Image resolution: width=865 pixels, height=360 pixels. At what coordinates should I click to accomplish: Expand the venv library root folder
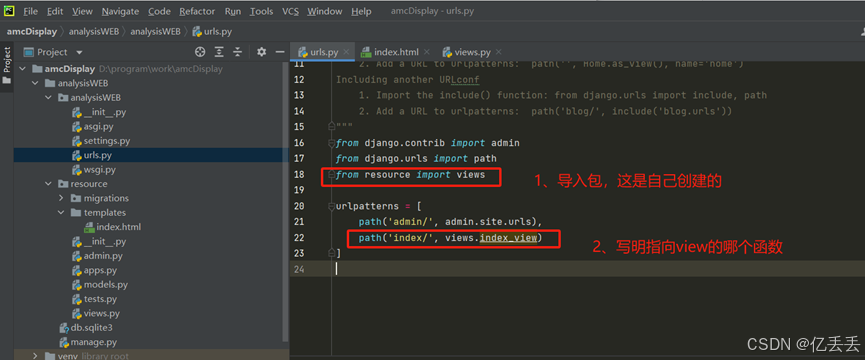(x=35, y=356)
